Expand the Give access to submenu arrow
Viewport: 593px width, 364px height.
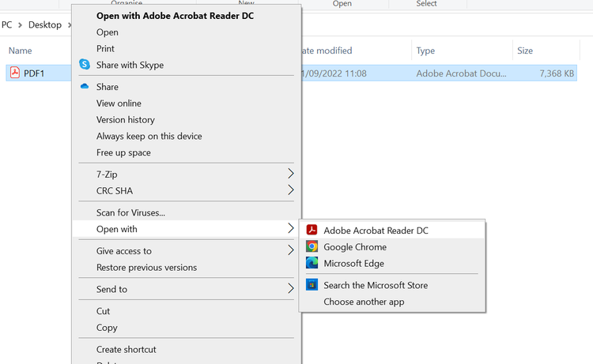[290, 251]
